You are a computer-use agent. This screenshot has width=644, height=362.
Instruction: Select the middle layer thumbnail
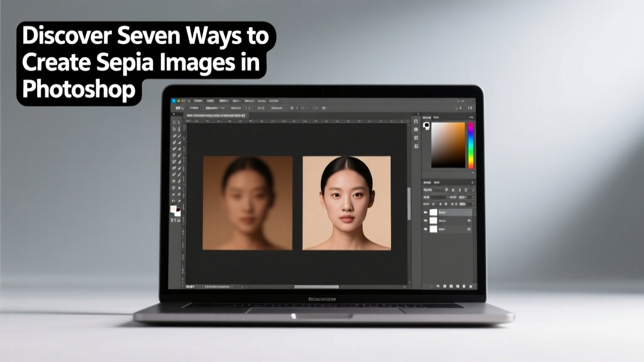433,221
